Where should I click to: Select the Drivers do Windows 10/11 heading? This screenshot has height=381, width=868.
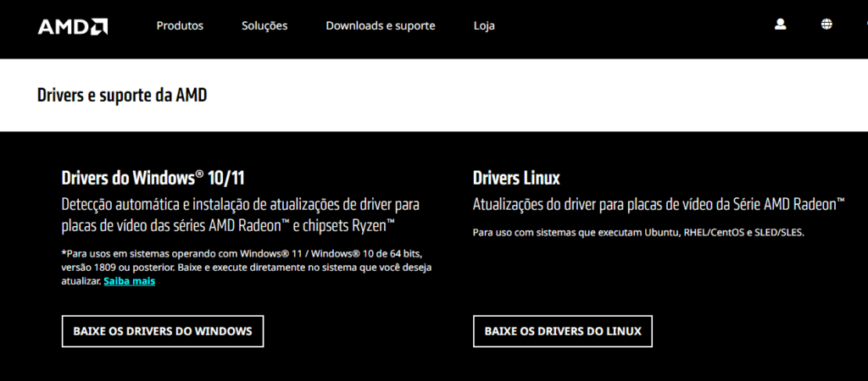[x=153, y=178]
